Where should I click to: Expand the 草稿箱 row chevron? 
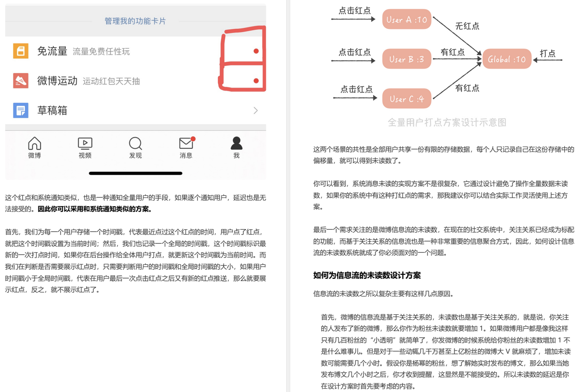coord(256,111)
